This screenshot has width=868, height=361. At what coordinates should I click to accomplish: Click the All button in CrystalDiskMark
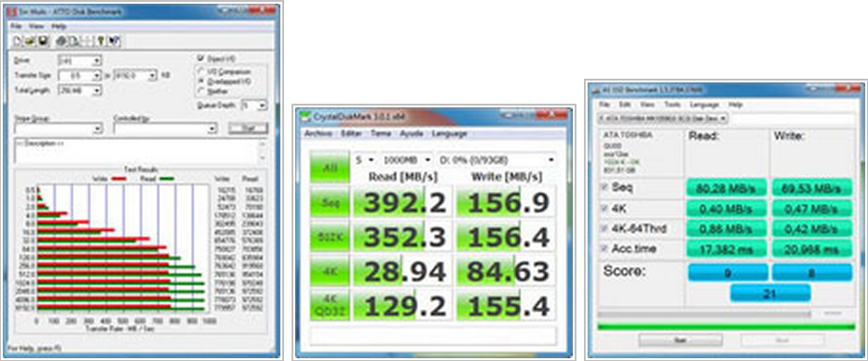pos(330,166)
